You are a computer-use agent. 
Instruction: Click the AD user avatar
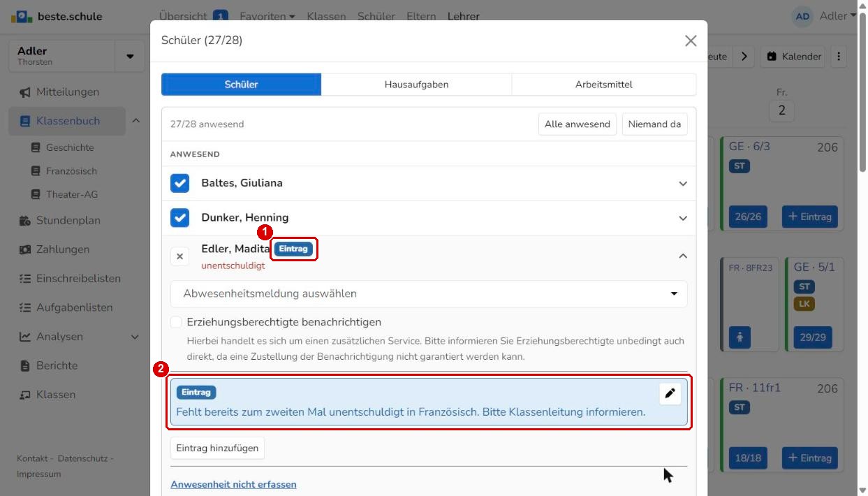point(803,16)
